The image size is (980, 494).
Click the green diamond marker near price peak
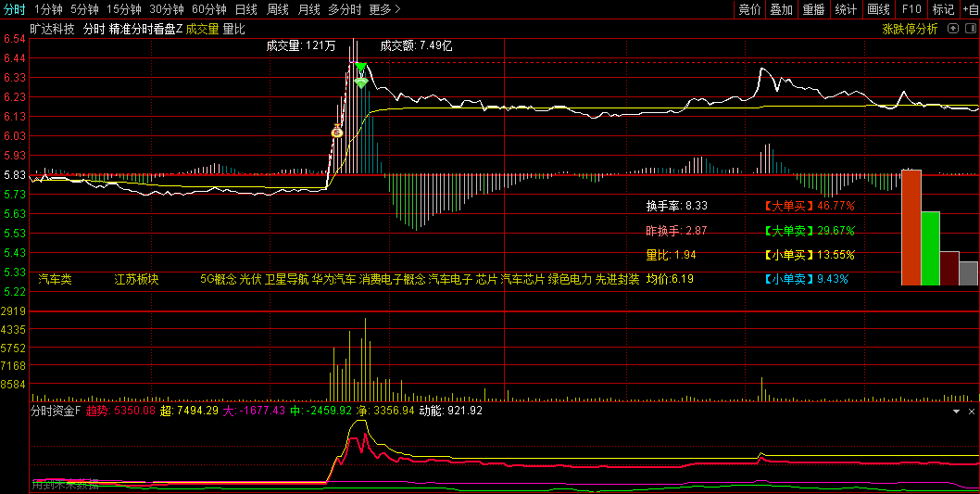[361, 82]
